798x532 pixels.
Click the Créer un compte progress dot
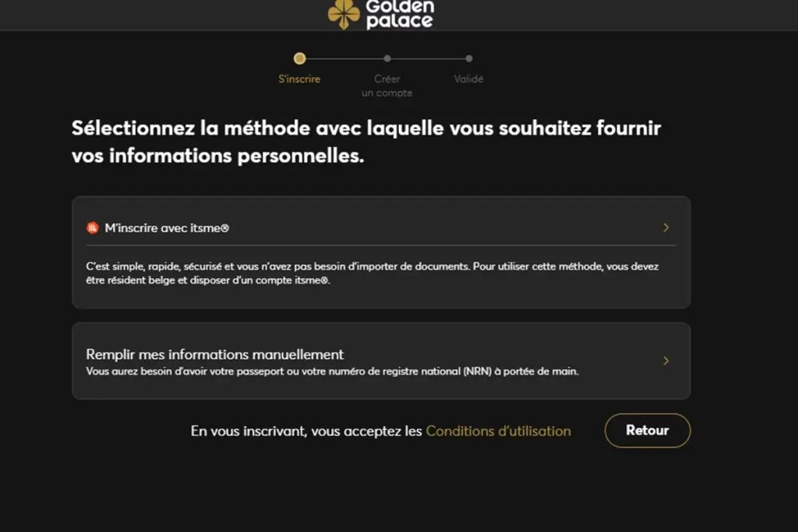387,58
